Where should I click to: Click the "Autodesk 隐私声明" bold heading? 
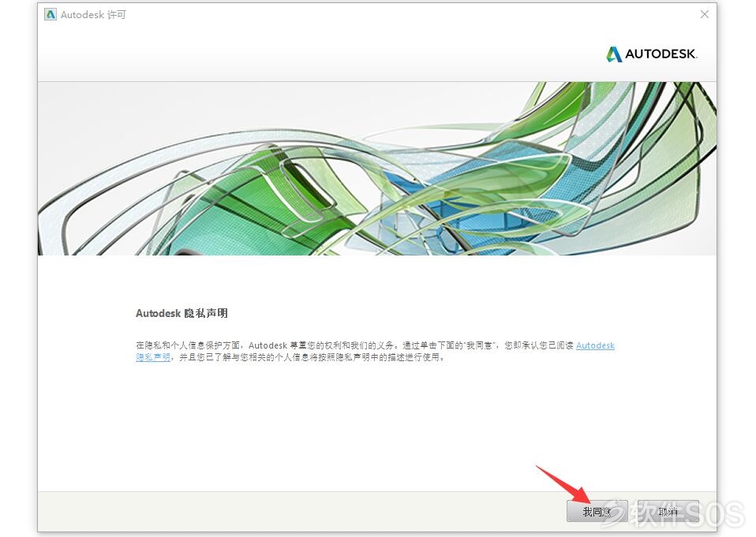point(182,314)
